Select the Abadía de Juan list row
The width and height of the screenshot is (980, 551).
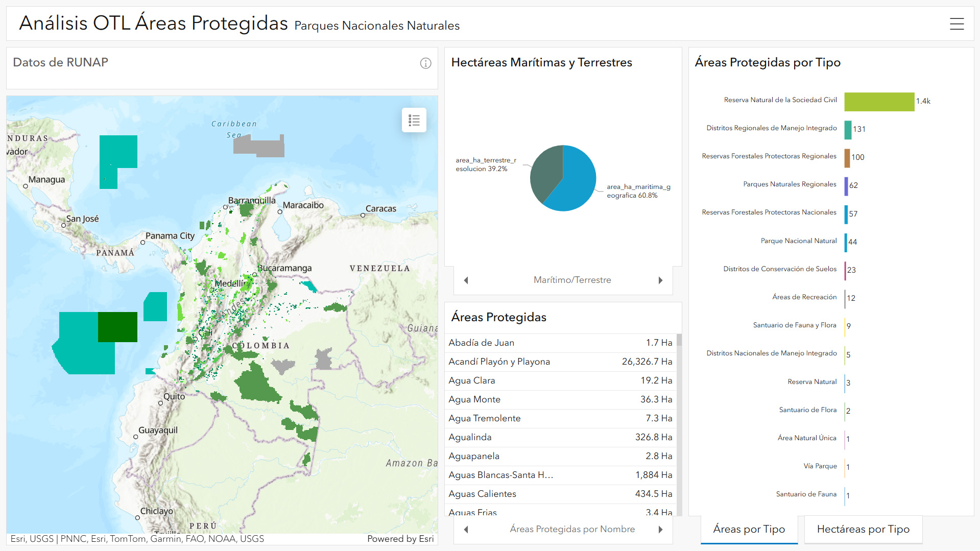click(560, 343)
